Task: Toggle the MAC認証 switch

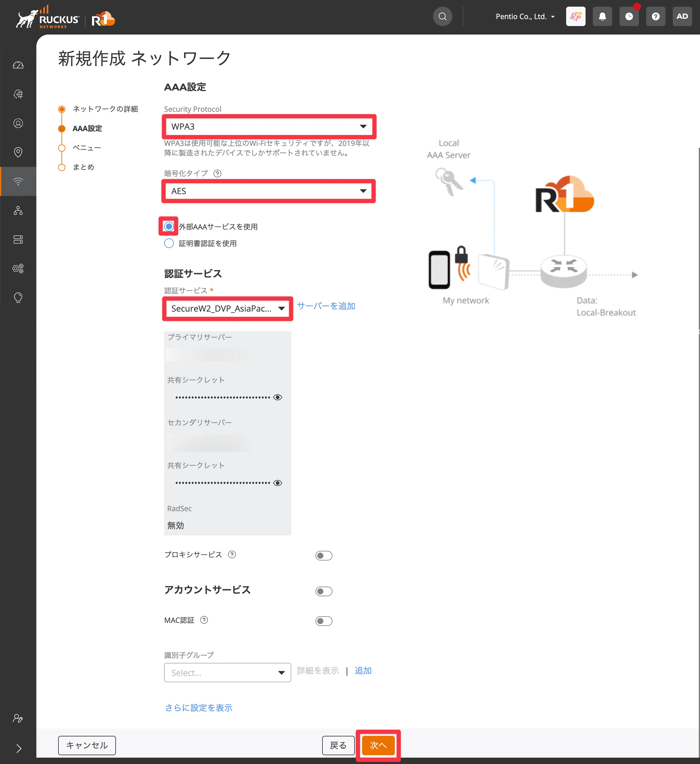Action: [324, 621]
